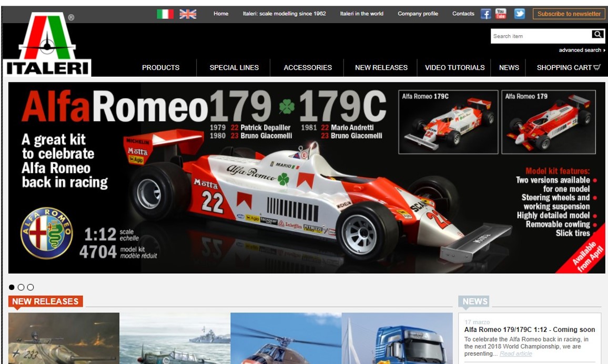This screenshot has width=608, height=364.
Task: Click the Subscribe to newsletter button
Action: [x=569, y=14]
